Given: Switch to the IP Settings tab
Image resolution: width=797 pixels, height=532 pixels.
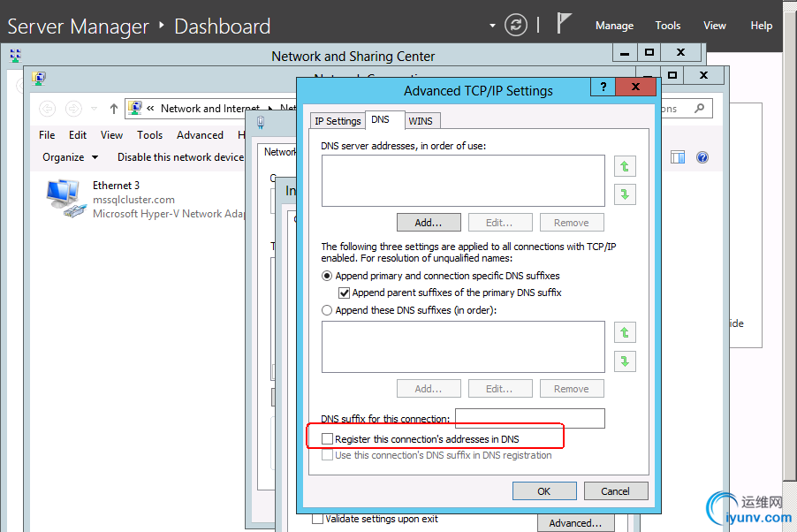Looking at the screenshot, I should tap(338, 121).
